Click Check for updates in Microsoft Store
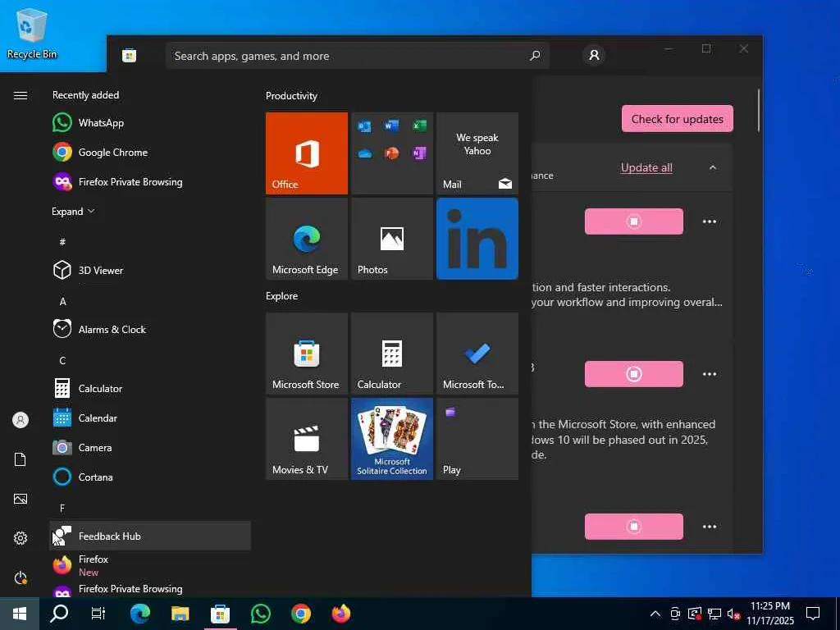The width and height of the screenshot is (840, 630). (677, 119)
